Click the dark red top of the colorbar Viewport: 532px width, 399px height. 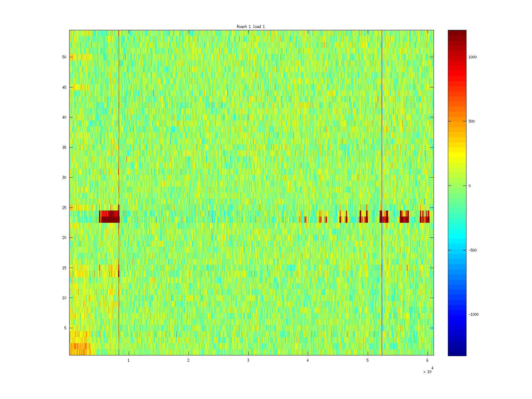click(457, 33)
